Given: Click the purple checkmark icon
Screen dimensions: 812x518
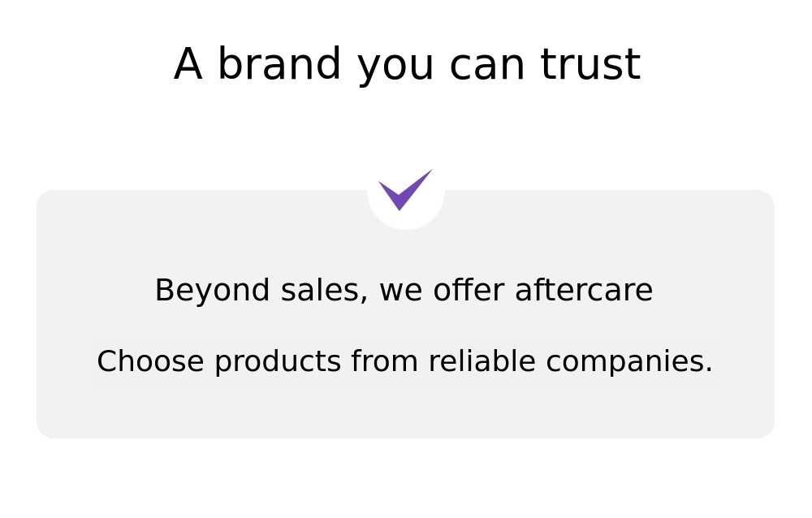Looking at the screenshot, I should pos(405,190).
